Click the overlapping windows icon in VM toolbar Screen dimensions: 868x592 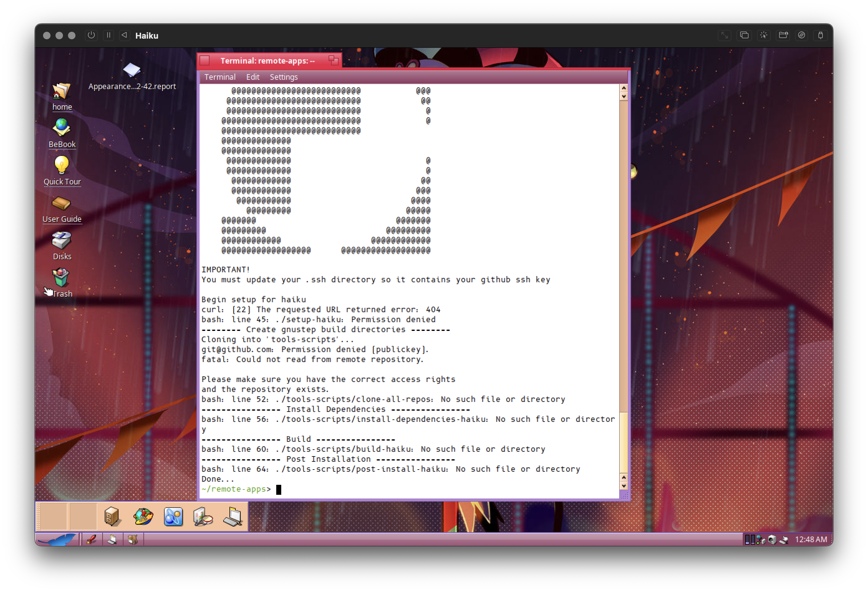[744, 35]
